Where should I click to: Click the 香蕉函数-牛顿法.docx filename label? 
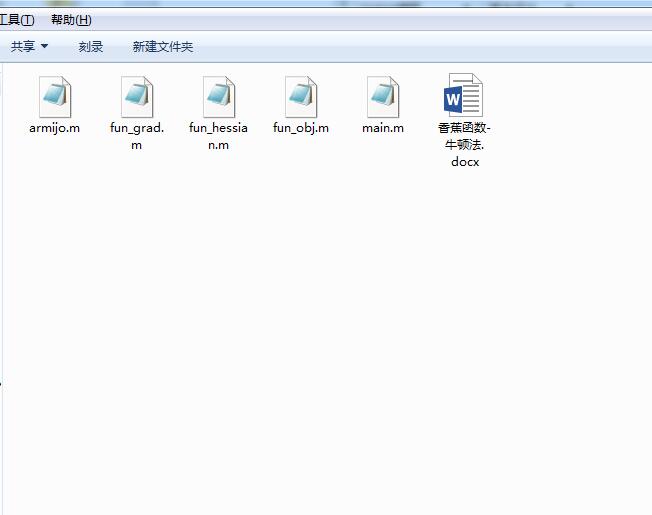click(x=464, y=144)
